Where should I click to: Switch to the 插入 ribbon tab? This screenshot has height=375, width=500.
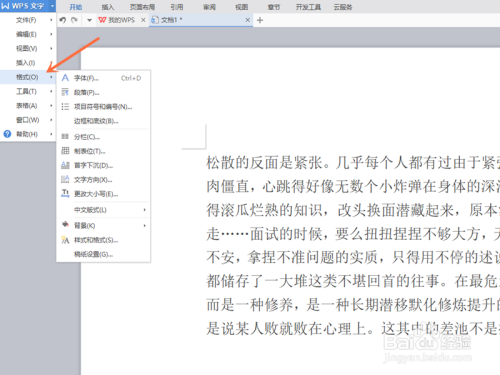pos(108,7)
